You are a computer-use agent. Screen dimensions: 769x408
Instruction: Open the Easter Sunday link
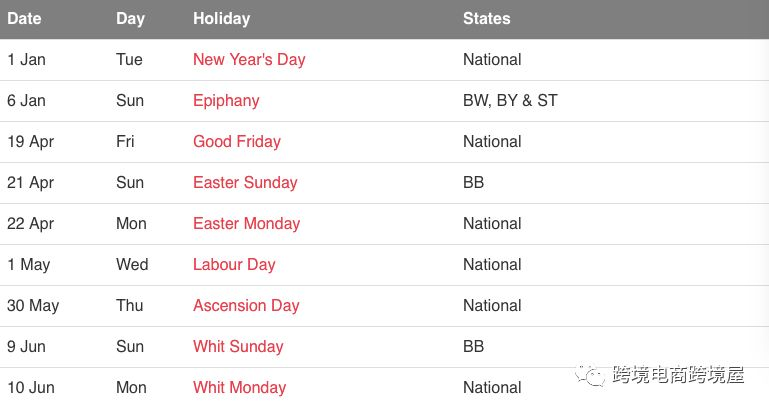coord(245,183)
